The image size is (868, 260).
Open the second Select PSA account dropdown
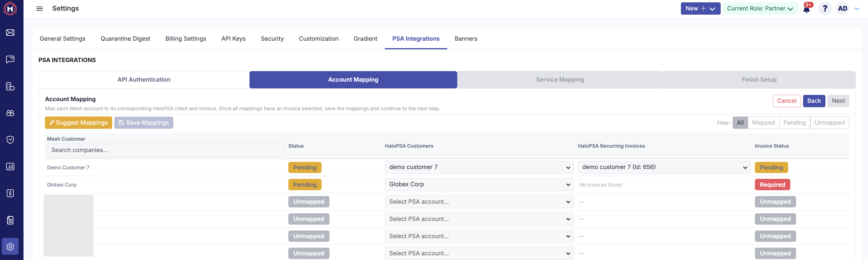click(x=479, y=219)
